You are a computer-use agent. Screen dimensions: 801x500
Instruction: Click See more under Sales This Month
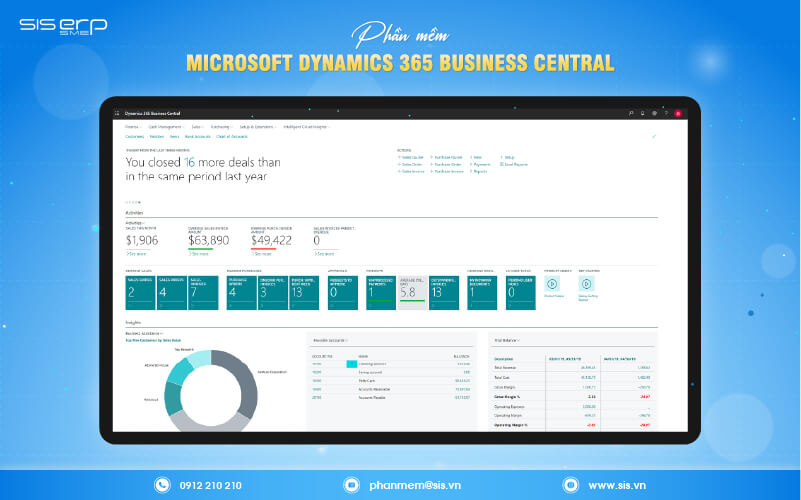[x=134, y=255]
